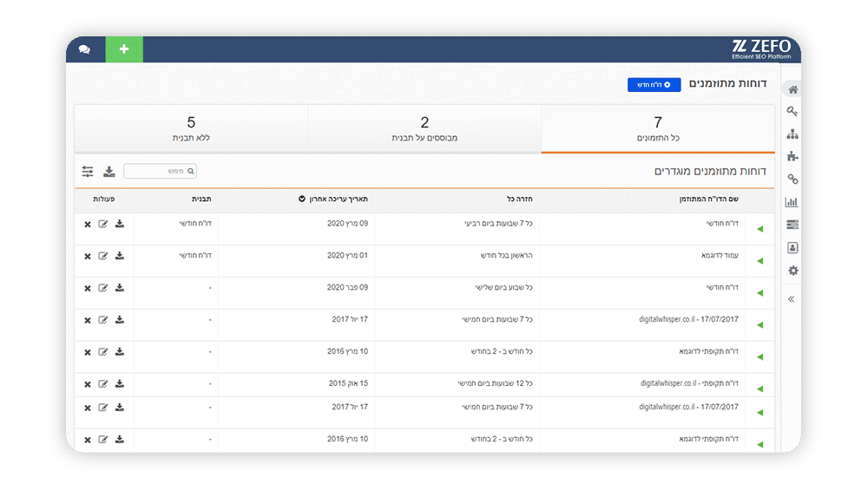Expand the row dated 15 אוק 2015

(760, 389)
